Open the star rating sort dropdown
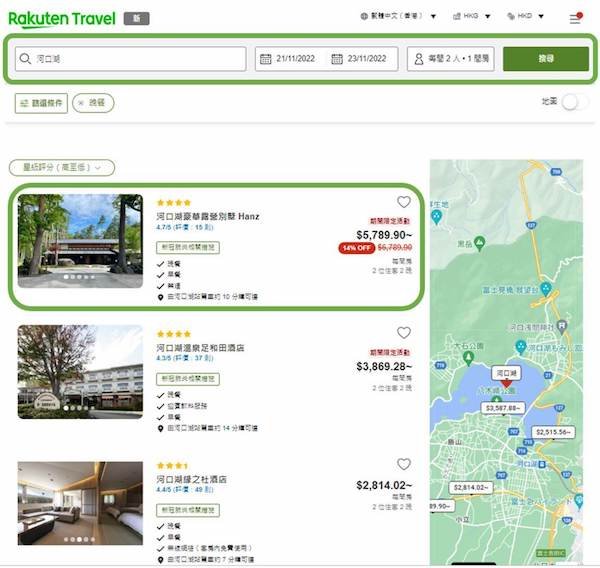Image resolution: width=600 pixels, height=568 pixels. click(x=61, y=168)
